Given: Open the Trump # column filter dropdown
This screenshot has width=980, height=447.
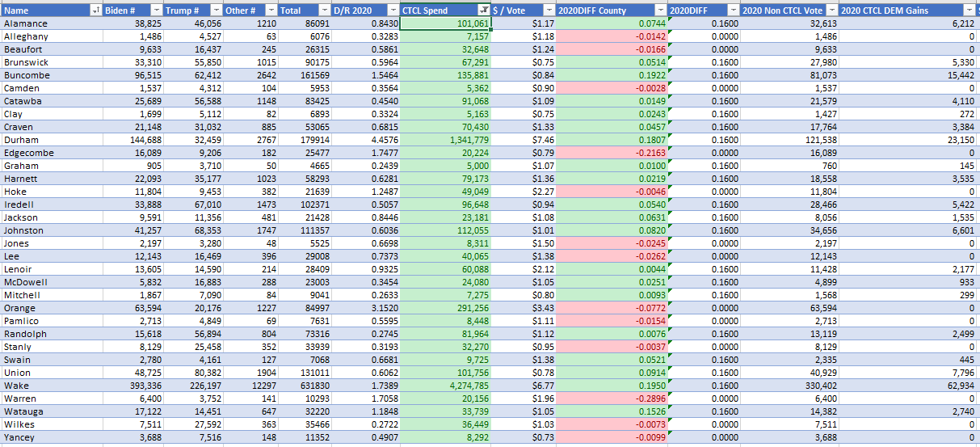Looking at the screenshot, I should coord(215,11).
